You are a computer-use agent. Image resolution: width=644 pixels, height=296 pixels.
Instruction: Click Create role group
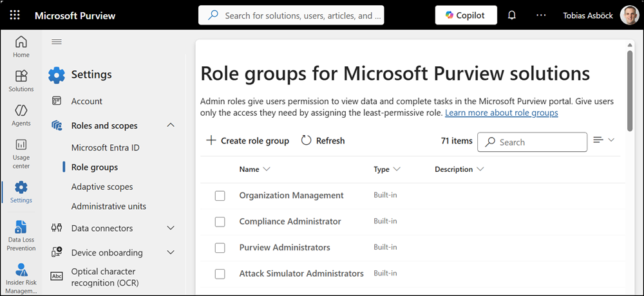point(248,141)
